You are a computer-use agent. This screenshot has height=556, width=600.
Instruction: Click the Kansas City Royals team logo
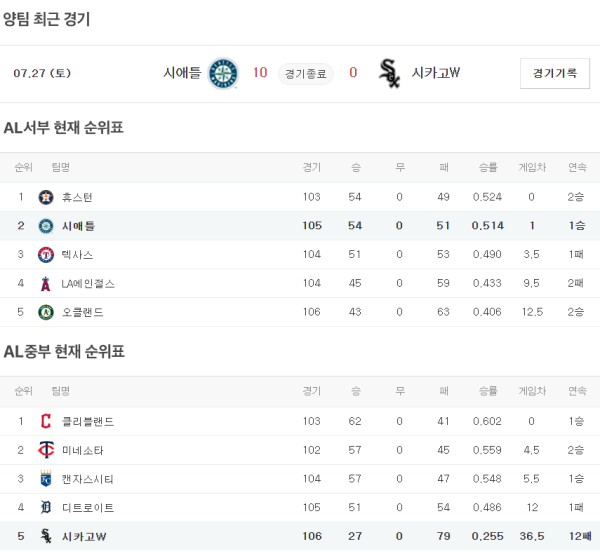(x=45, y=479)
